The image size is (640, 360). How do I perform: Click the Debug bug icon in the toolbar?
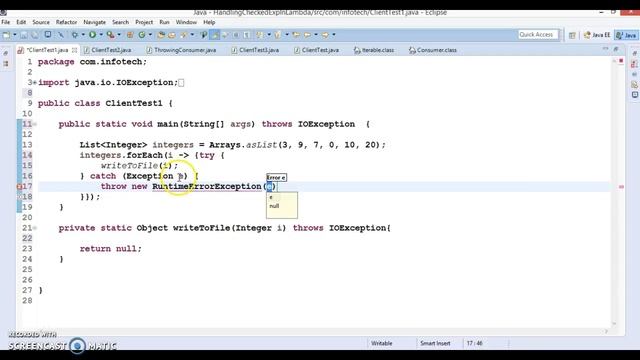[75, 35]
